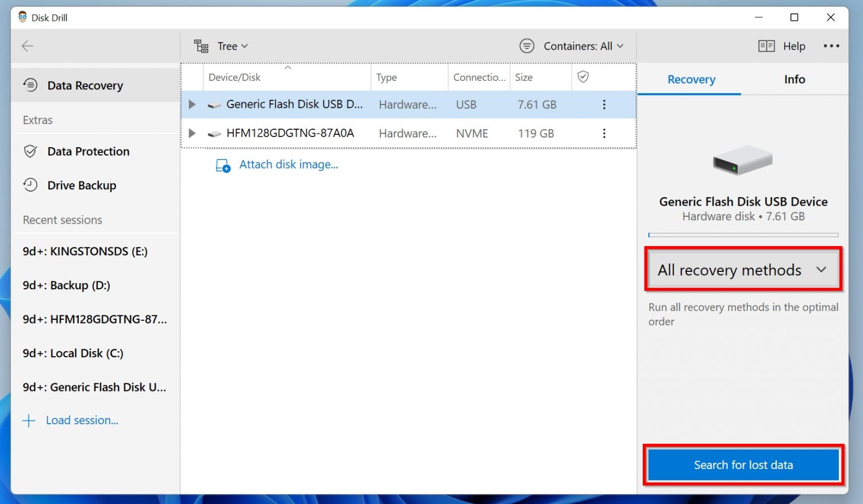Select the Recovery tab

click(x=691, y=79)
